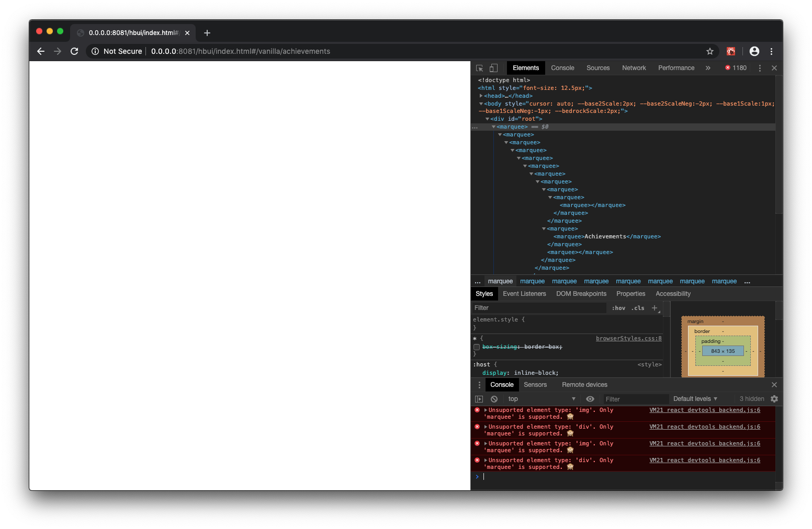
Task: Close the bottom drawer
Action: (774, 385)
